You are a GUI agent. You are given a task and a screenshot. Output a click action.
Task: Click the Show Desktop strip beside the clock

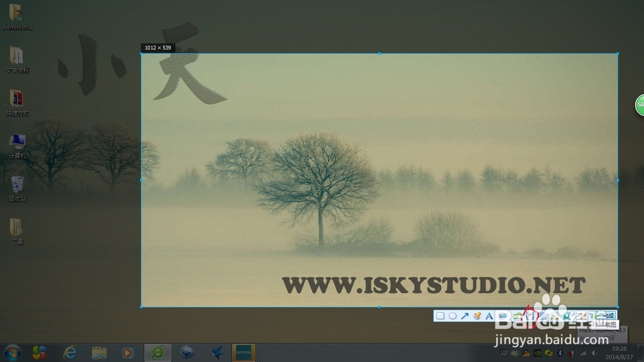coord(640,353)
